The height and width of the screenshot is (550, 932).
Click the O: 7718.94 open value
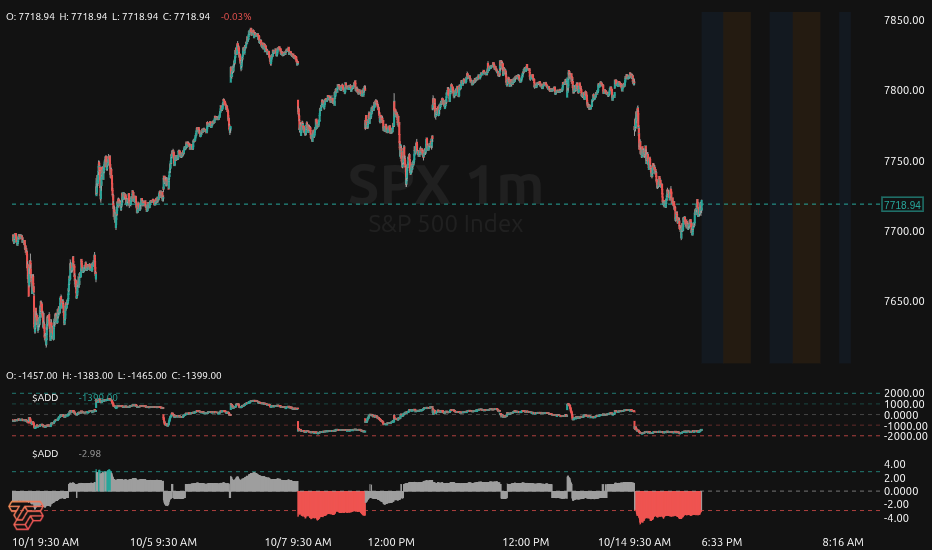click(x=30, y=17)
